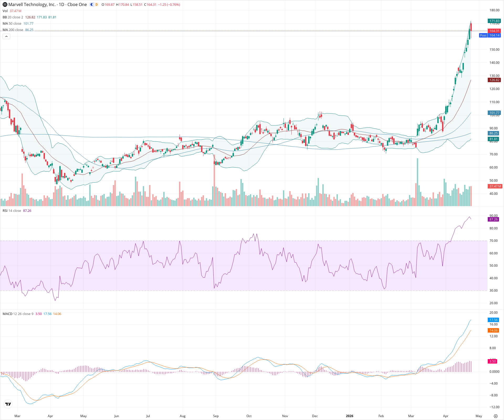Click the 164.31 current price label
This screenshot has height=420, width=504.
click(495, 31)
